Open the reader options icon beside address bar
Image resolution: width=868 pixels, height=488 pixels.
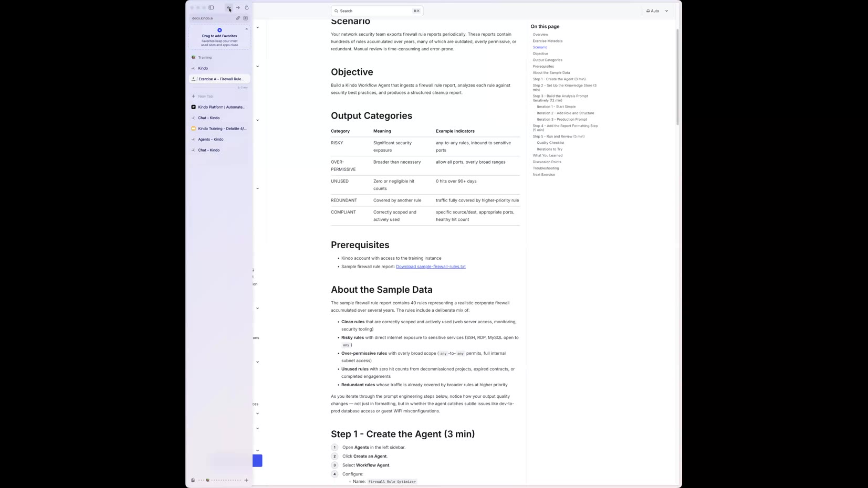pos(246,18)
